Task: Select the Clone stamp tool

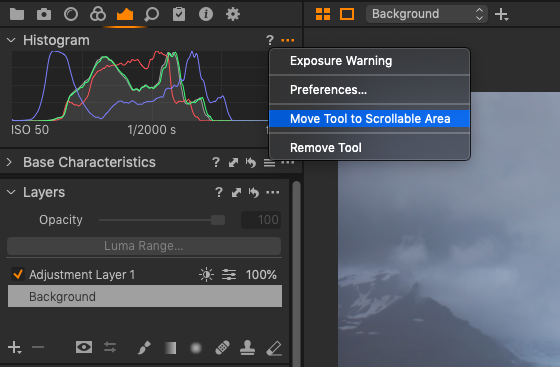Action: tap(248, 347)
